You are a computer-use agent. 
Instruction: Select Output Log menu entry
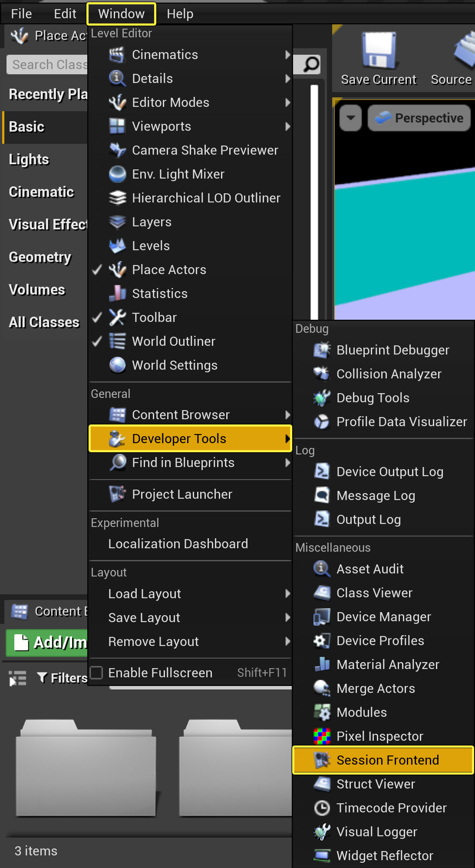384,520
